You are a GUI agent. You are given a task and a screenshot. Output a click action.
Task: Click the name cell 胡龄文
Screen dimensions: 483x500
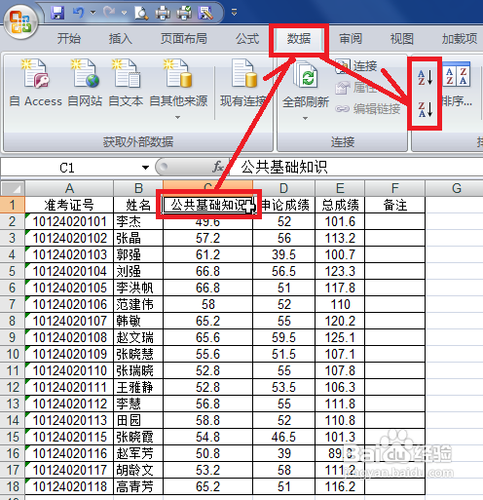(138, 470)
